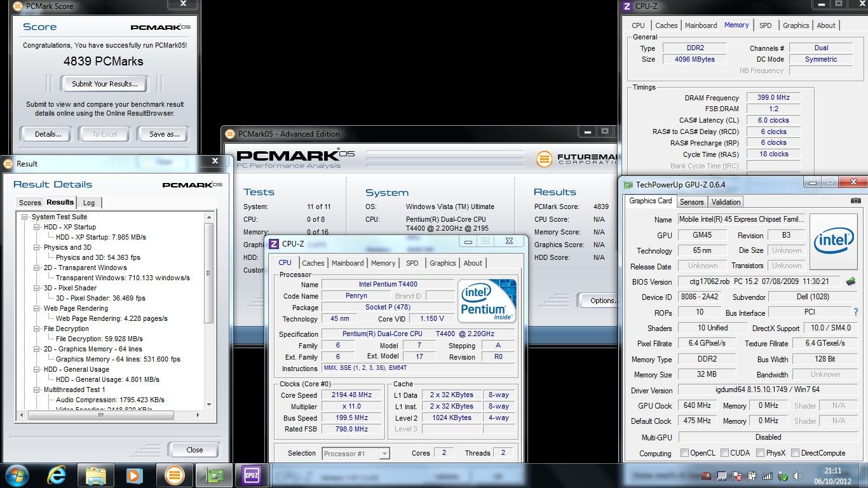The width and height of the screenshot is (868, 488).
Task: Collapse the 3D - Pixel Shader node
Action: coord(37,288)
